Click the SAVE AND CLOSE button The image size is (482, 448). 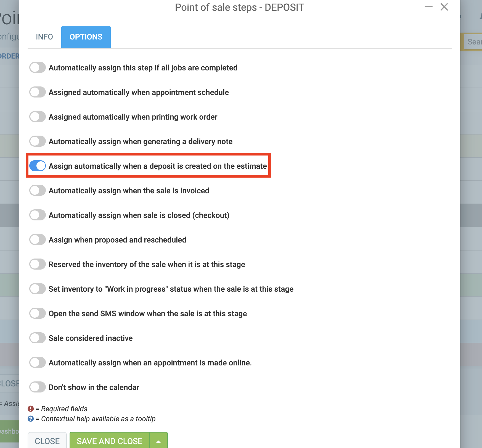(x=110, y=441)
